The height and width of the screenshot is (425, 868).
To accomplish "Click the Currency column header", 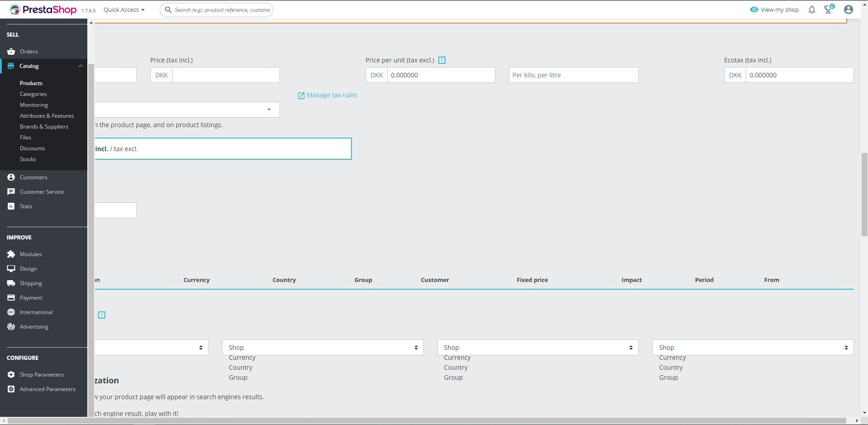I will coord(196,280).
